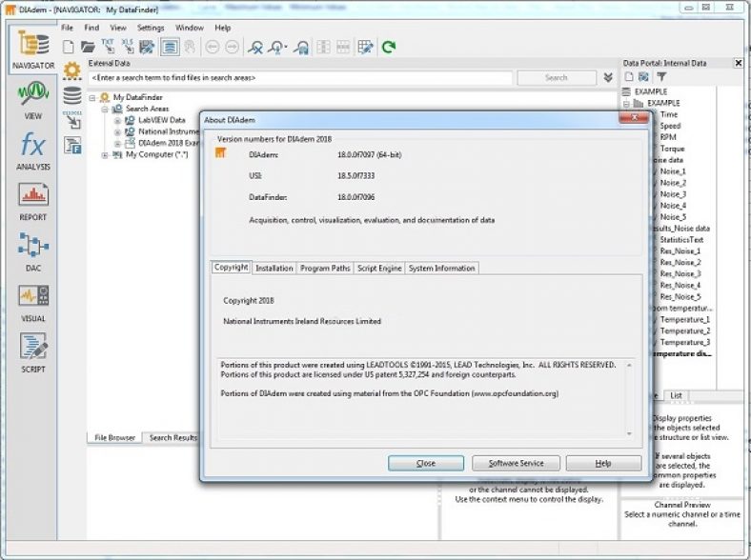This screenshot has width=751, height=560.
Task: Open the NAVIGATOR panel
Action: (x=32, y=50)
